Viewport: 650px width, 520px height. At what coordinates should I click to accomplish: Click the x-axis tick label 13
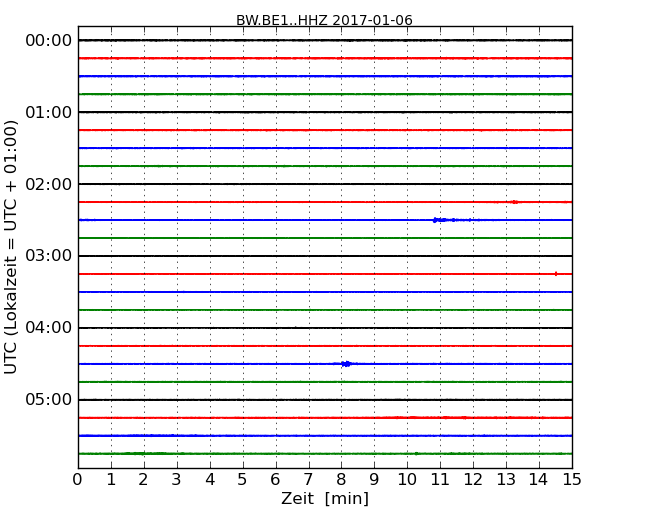(506, 480)
